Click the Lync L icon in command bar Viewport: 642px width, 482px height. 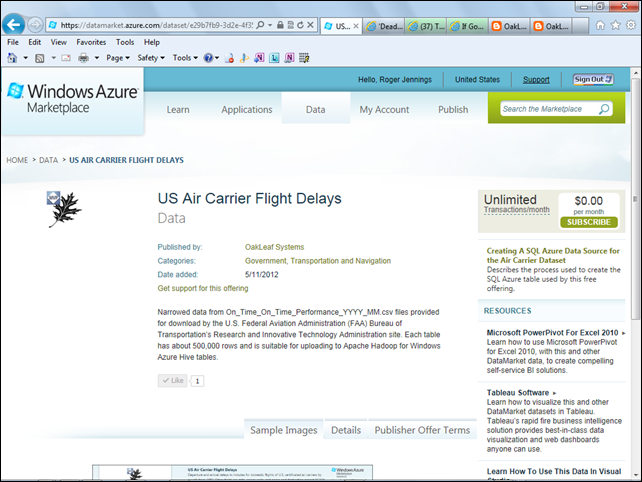click(274, 58)
